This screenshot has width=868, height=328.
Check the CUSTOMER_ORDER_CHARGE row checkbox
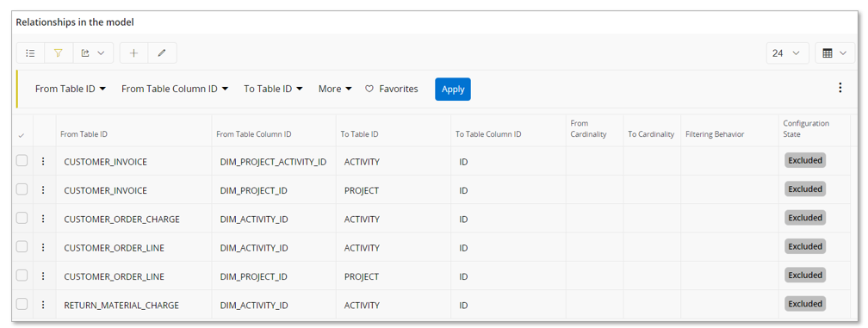[22, 218]
